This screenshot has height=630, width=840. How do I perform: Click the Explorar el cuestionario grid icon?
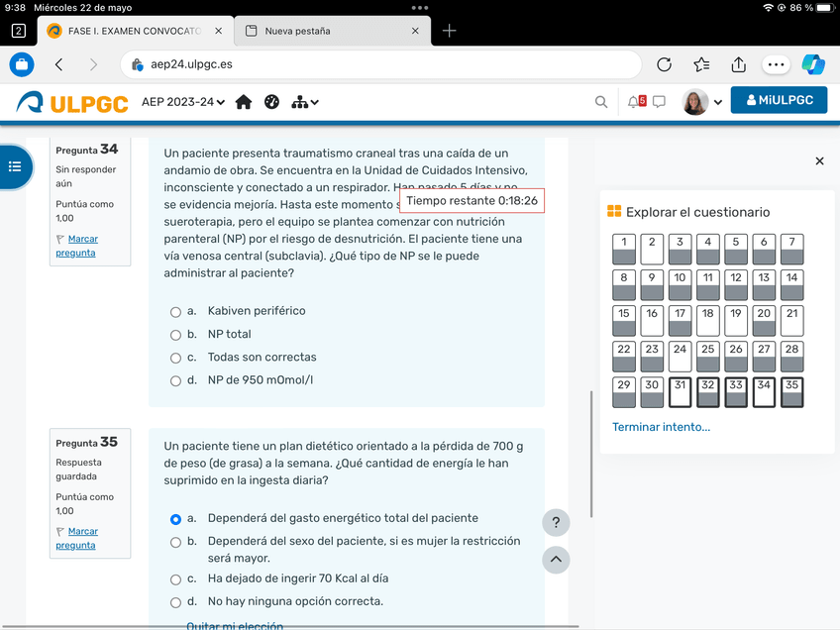[x=614, y=212]
